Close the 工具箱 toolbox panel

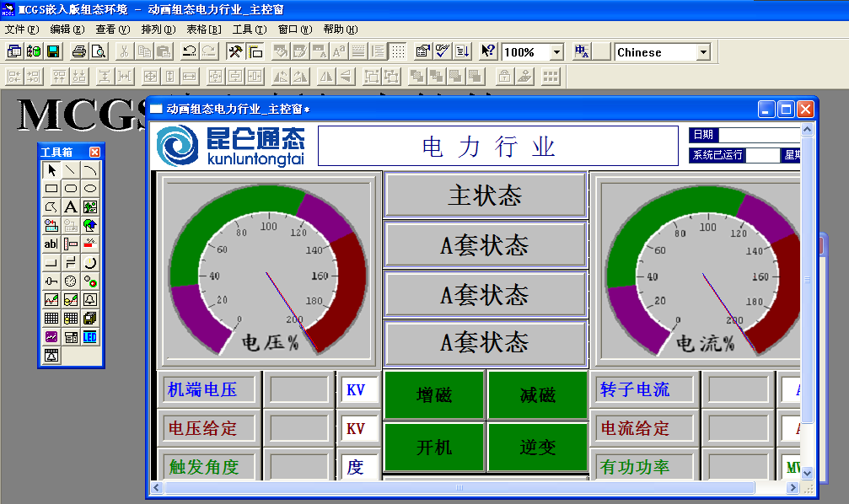94,152
